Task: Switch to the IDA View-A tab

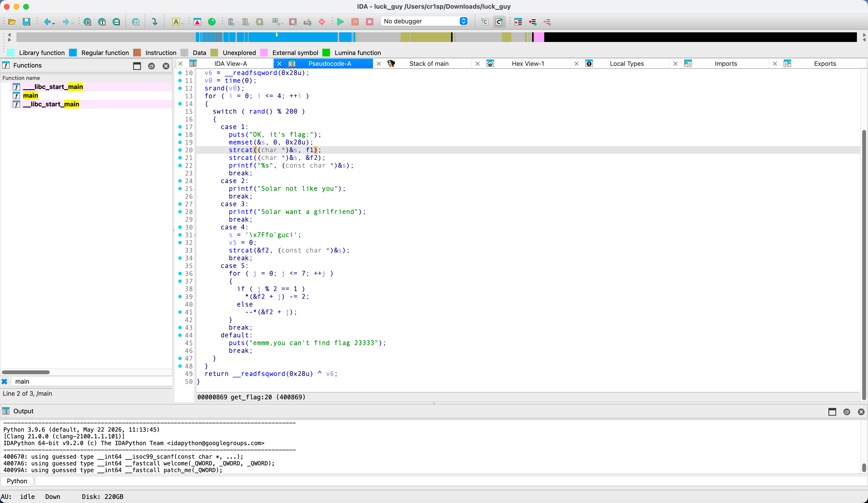Action: point(230,64)
